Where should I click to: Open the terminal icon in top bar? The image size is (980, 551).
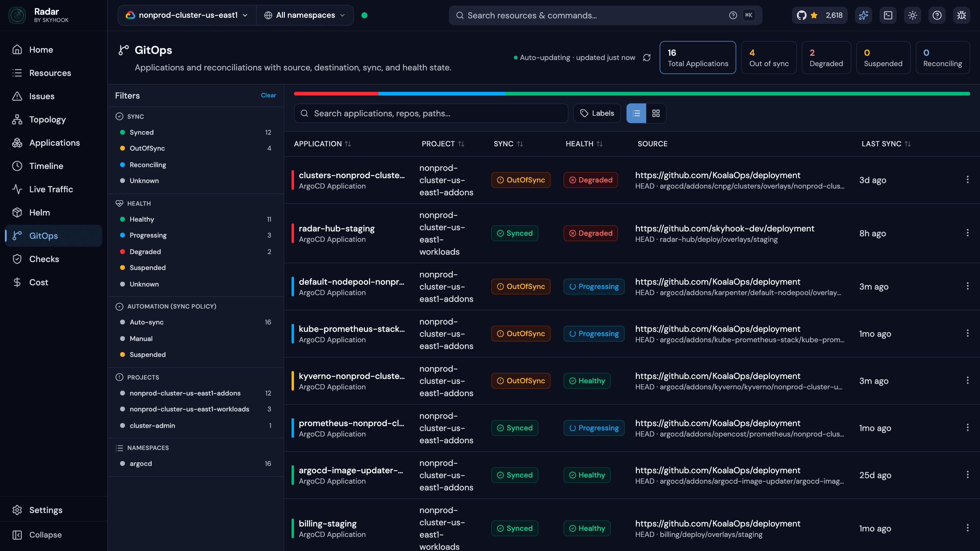tap(888, 15)
